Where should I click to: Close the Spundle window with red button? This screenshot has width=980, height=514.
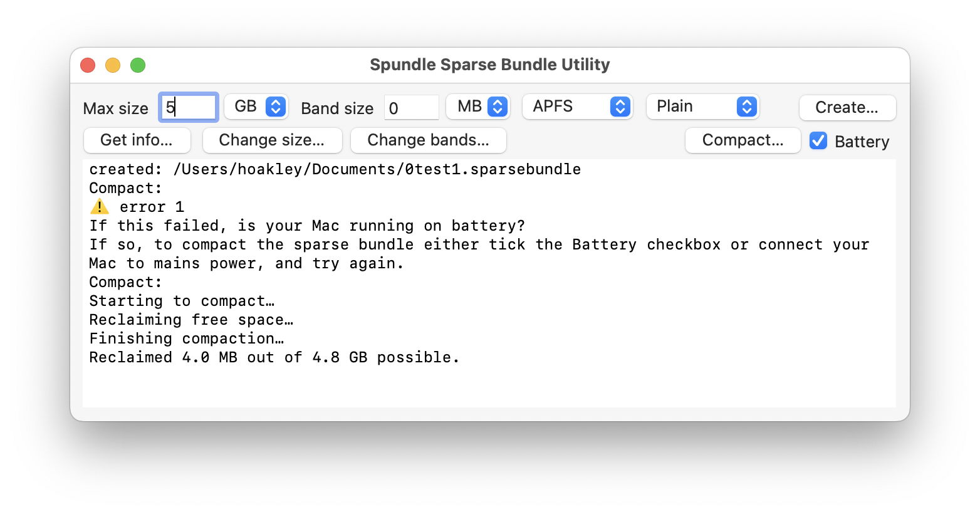coord(88,65)
